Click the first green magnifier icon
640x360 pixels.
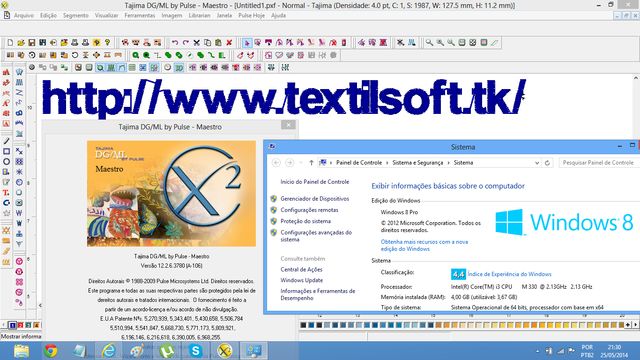click(x=136, y=55)
